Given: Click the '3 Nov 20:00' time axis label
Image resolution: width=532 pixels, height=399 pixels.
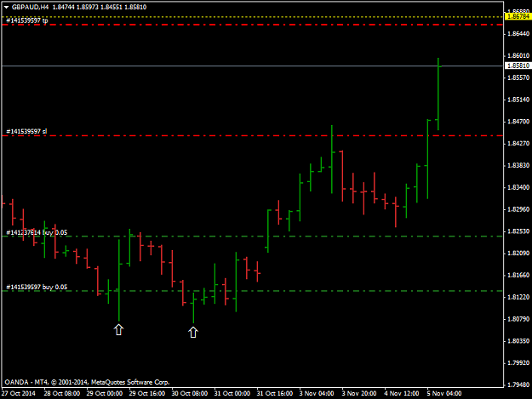Looking at the screenshot, I should 359,394.
